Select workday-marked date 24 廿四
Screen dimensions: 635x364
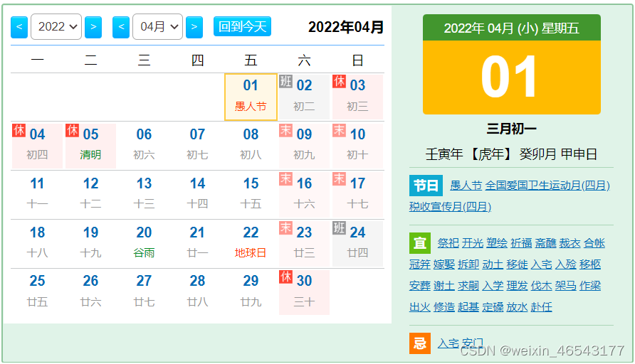tap(357, 244)
